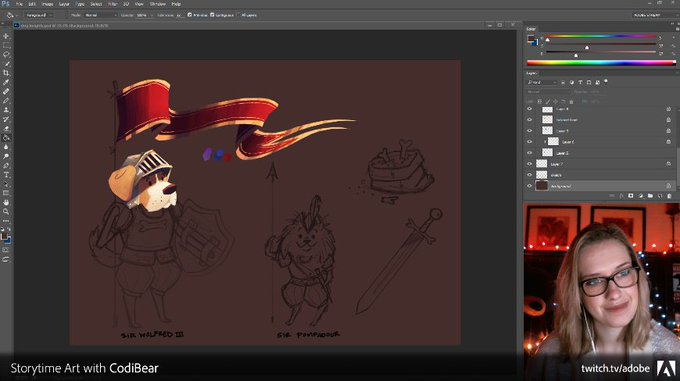Select the History Brush tool
The width and height of the screenshot is (680, 381).
(x=6, y=119)
